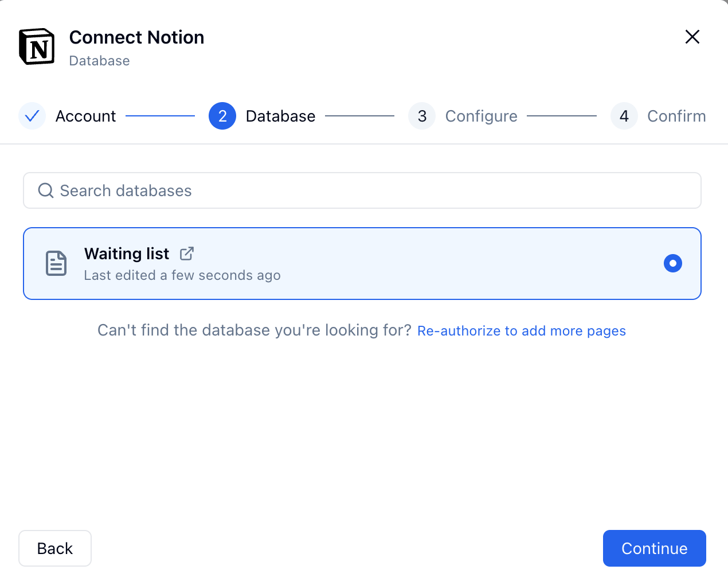
Task: Go to the Account step label
Action: tap(85, 116)
